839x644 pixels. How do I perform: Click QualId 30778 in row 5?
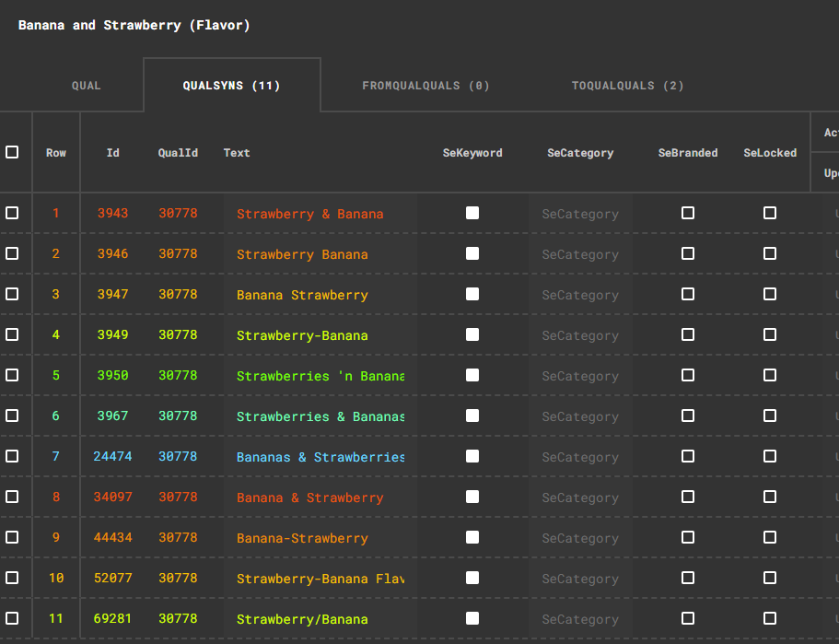(178, 375)
